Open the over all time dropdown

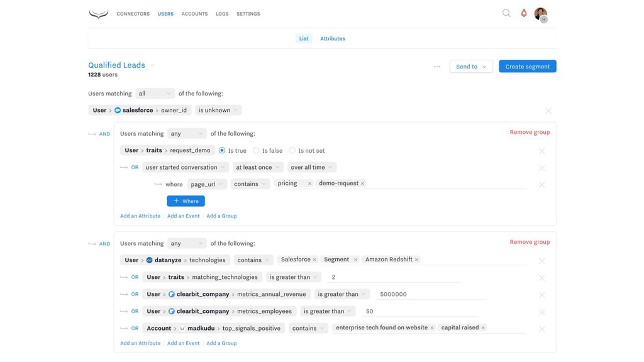click(312, 167)
